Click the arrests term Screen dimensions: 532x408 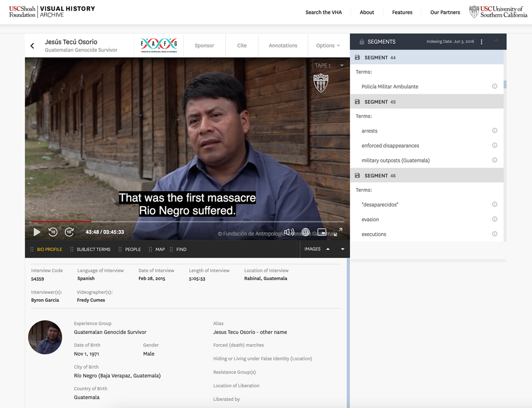(x=369, y=131)
